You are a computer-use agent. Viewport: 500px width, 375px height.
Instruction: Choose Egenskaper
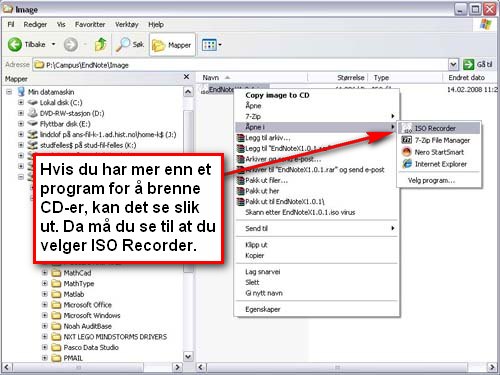pos(263,309)
